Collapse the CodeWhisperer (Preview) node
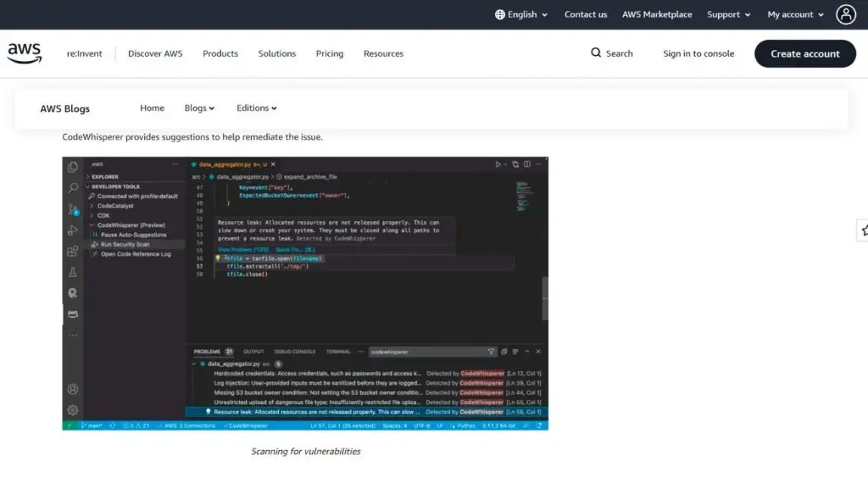The height and width of the screenshot is (488, 868). (92, 225)
